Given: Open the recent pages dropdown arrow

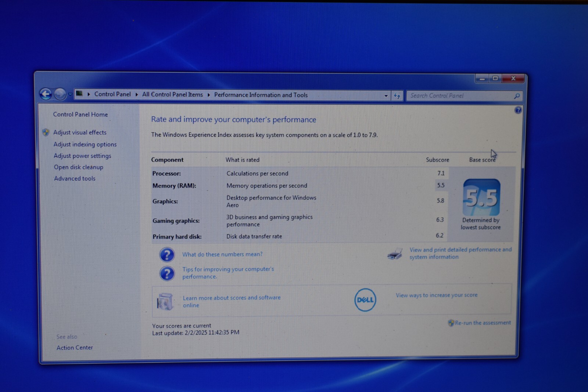Looking at the screenshot, I should [70, 94].
